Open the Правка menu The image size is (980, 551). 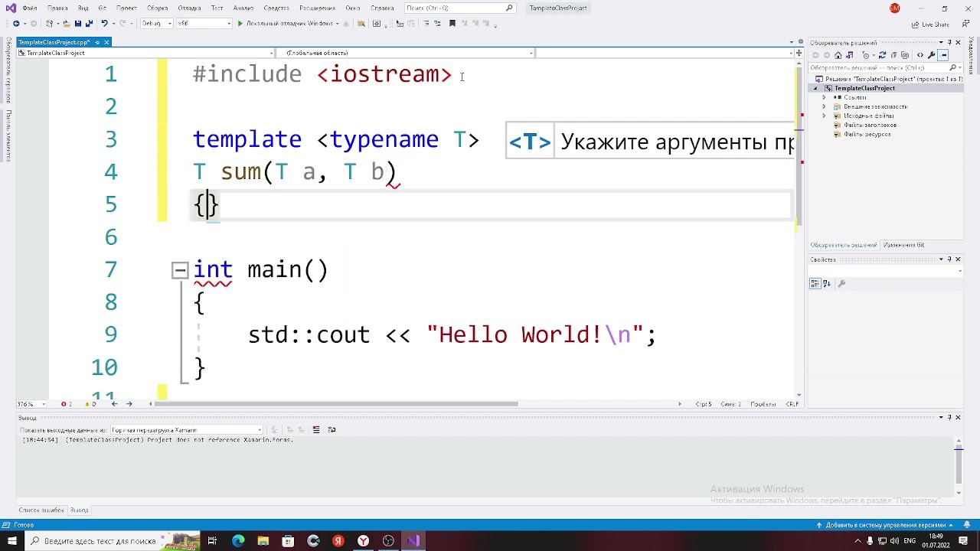57,8
